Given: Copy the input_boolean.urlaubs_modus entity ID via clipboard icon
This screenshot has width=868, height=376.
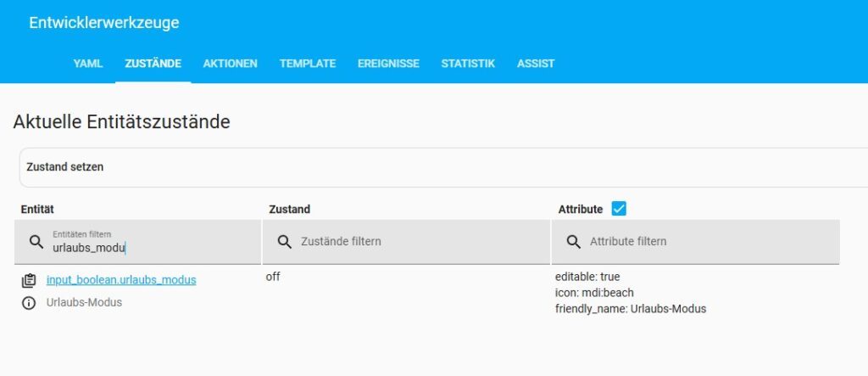Looking at the screenshot, I should (x=29, y=280).
